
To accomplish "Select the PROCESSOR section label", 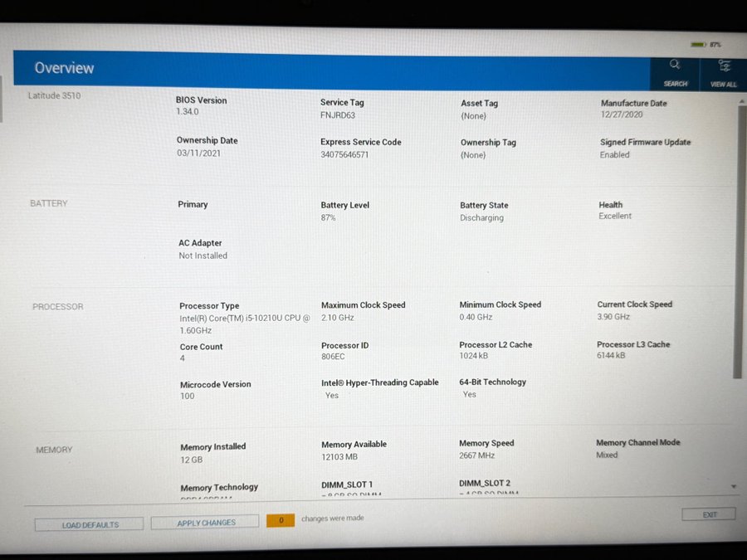I will click(x=57, y=307).
